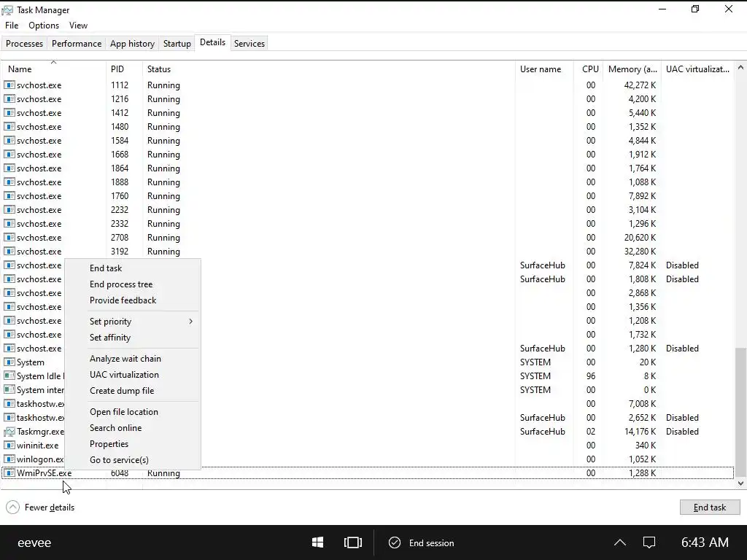
Task: Click the System interrupts icon
Action: coord(9,390)
